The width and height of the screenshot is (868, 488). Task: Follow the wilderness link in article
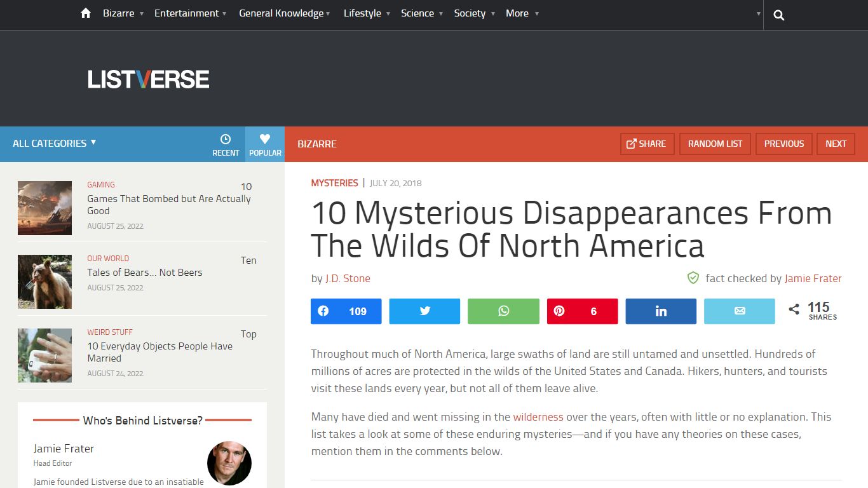(538, 417)
